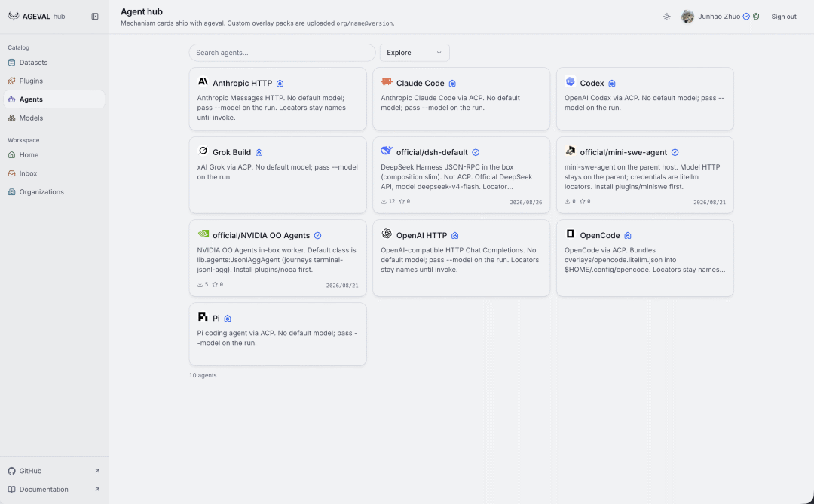Open the Explore dropdown

(415, 53)
